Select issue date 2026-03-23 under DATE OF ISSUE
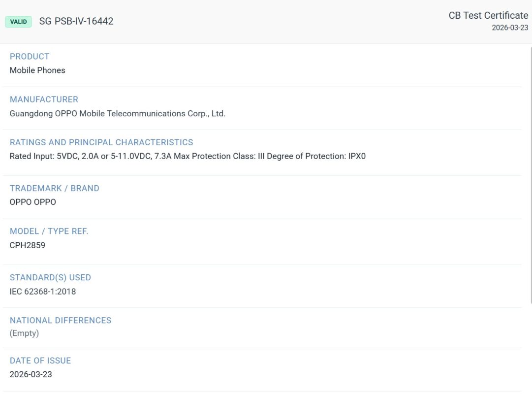Screen dimensions: 532x394 click(x=31, y=374)
